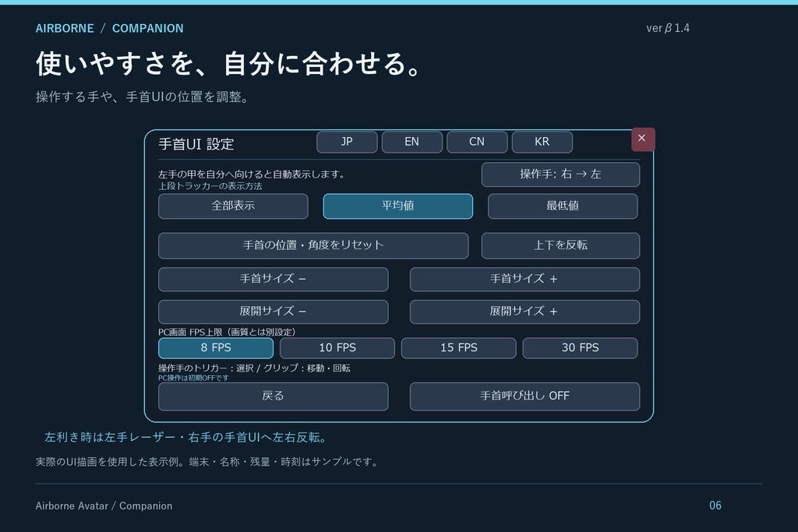Click 上段トラッカーの表示方法 label

(210, 186)
